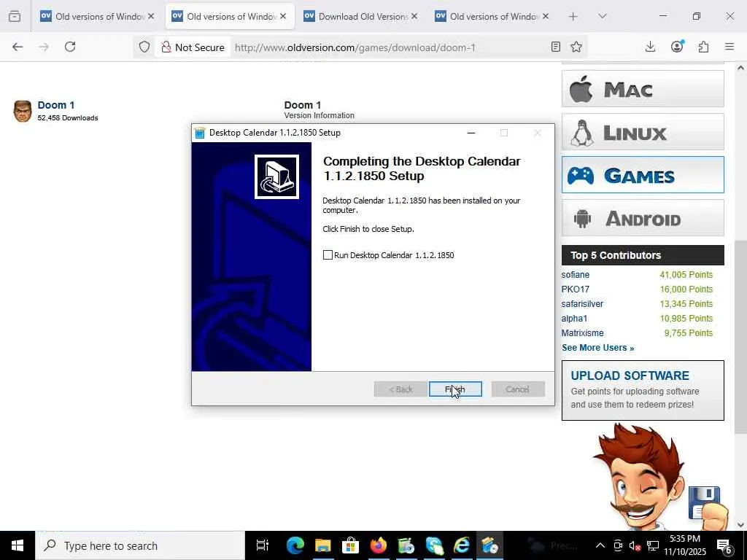Toggle reader view icon in address bar

click(x=555, y=47)
